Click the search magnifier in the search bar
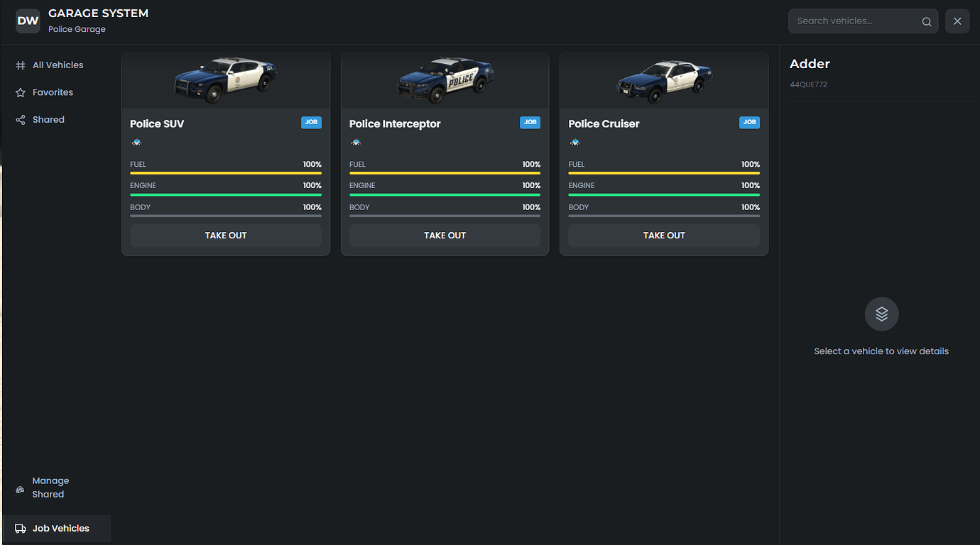 click(926, 21)
